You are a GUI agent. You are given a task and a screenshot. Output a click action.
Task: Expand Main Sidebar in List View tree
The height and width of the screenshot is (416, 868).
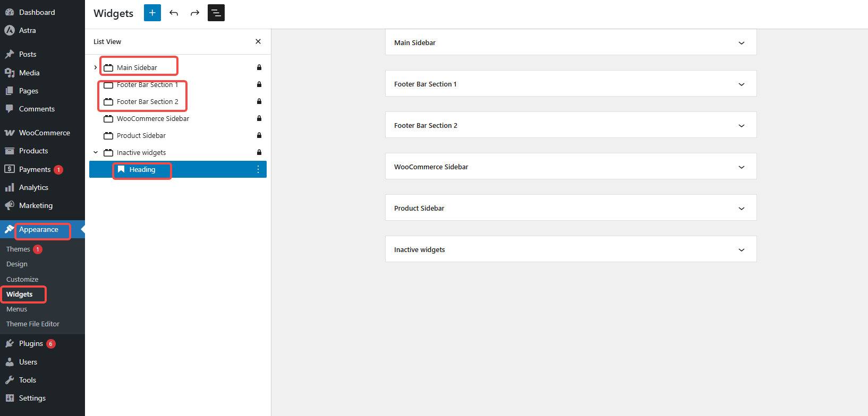point(96,67)
